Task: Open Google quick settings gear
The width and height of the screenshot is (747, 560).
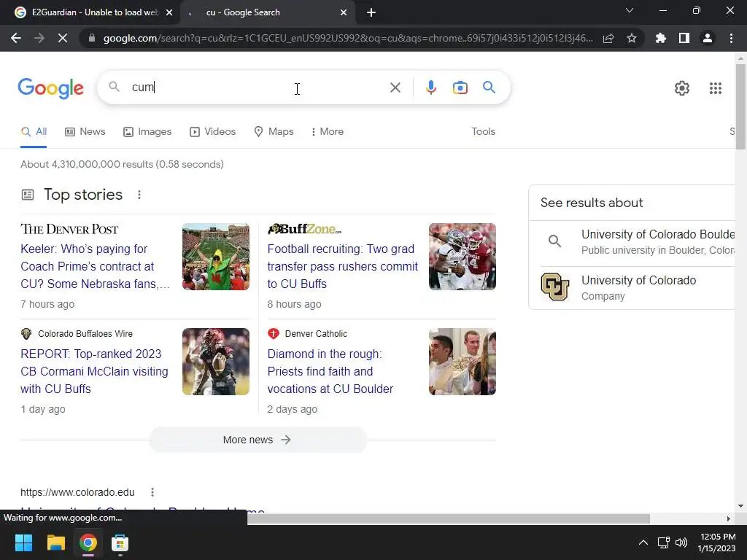Action: [x=682, y=88]
